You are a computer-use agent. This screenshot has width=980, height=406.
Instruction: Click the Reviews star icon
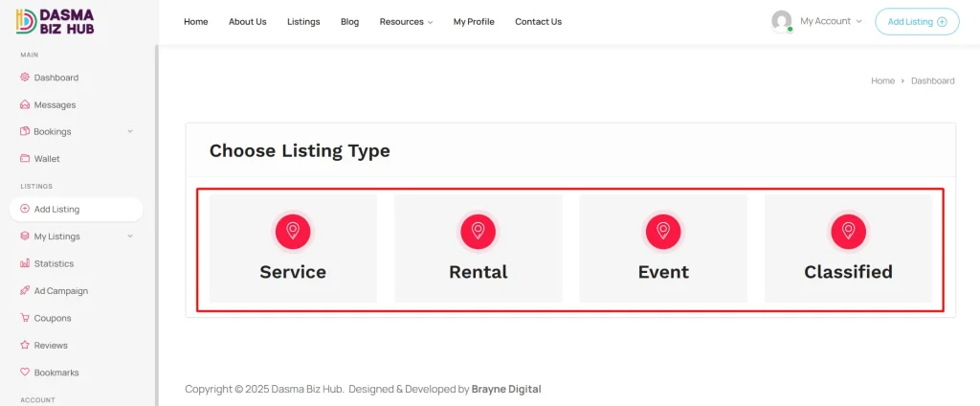[x=25, y=346]
